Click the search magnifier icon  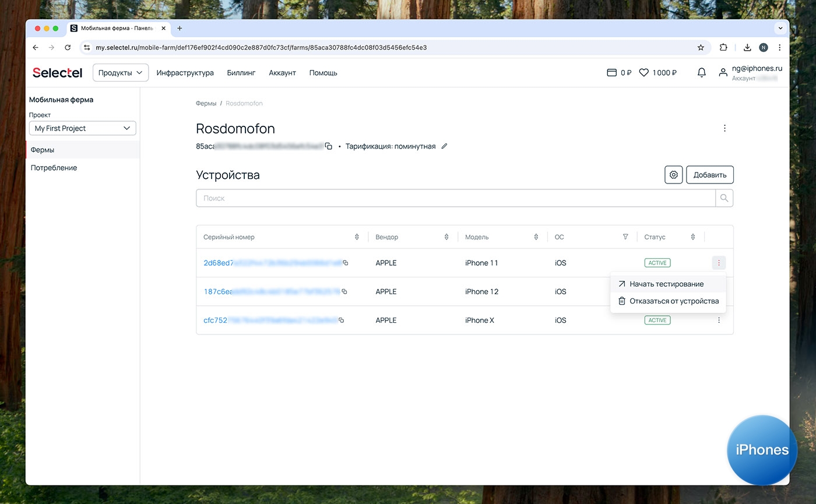pyautogui.click(x=724, y=198)
